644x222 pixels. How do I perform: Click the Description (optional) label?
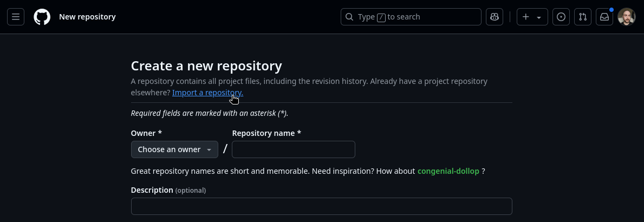point(168,190)
